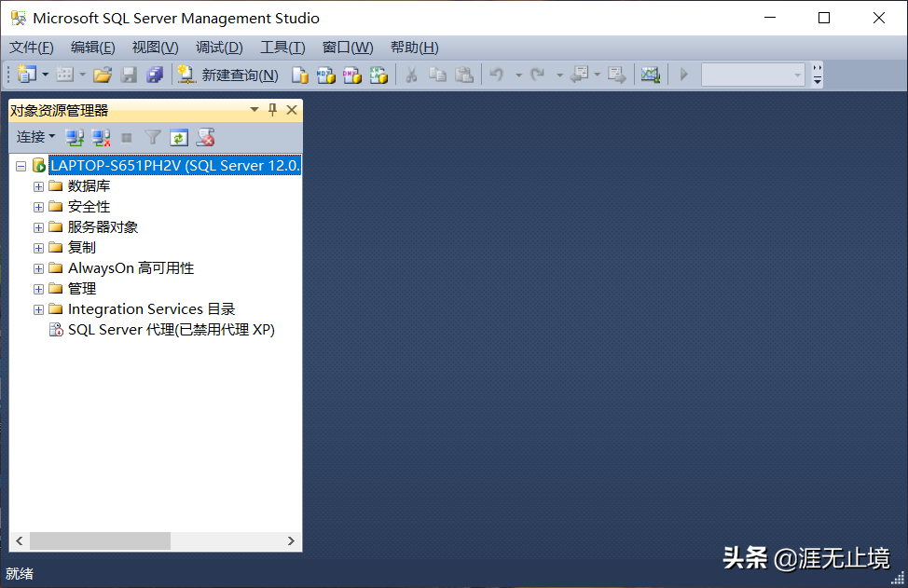Click the Refresh icon in Object Explorer
Image resolution: width=908 pixels, height=588 pixels.
click(x=179, y=138)
